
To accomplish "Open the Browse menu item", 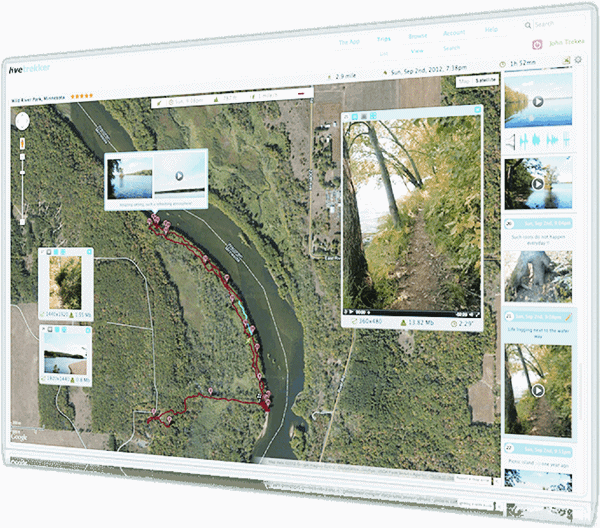I will pyautogui.click(x=417, y=36).
